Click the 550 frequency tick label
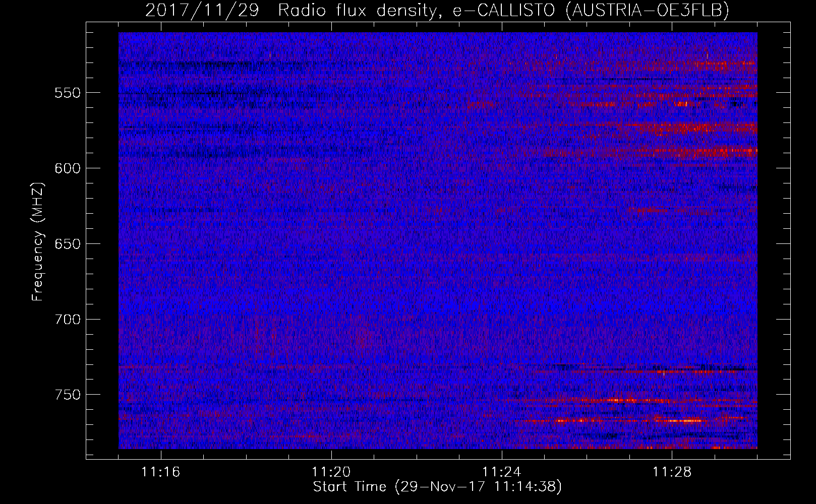 click(x=68, y=93)
